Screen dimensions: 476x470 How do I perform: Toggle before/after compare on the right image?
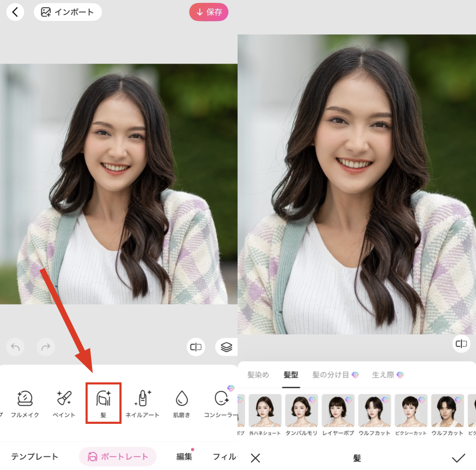(x=461, y=344)
